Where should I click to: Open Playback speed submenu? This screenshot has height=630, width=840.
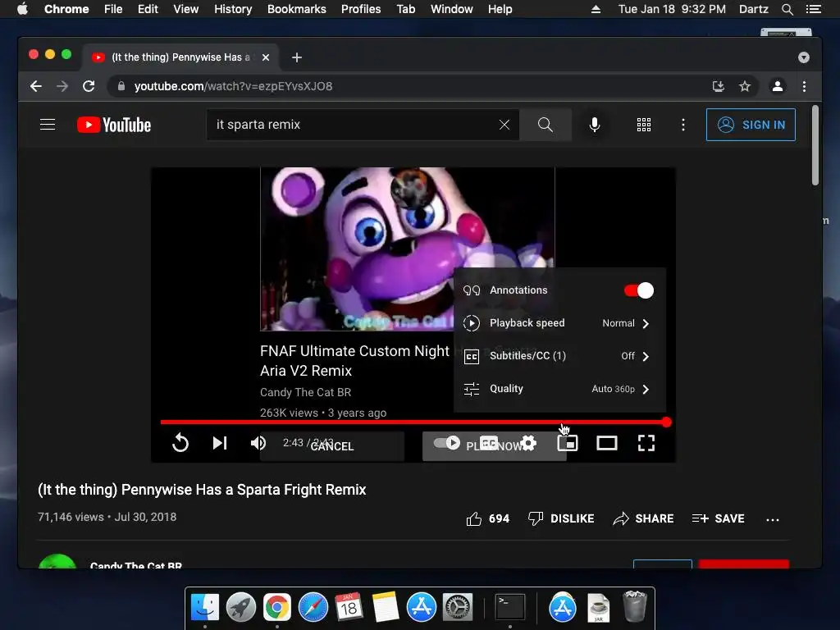[559, 323]
